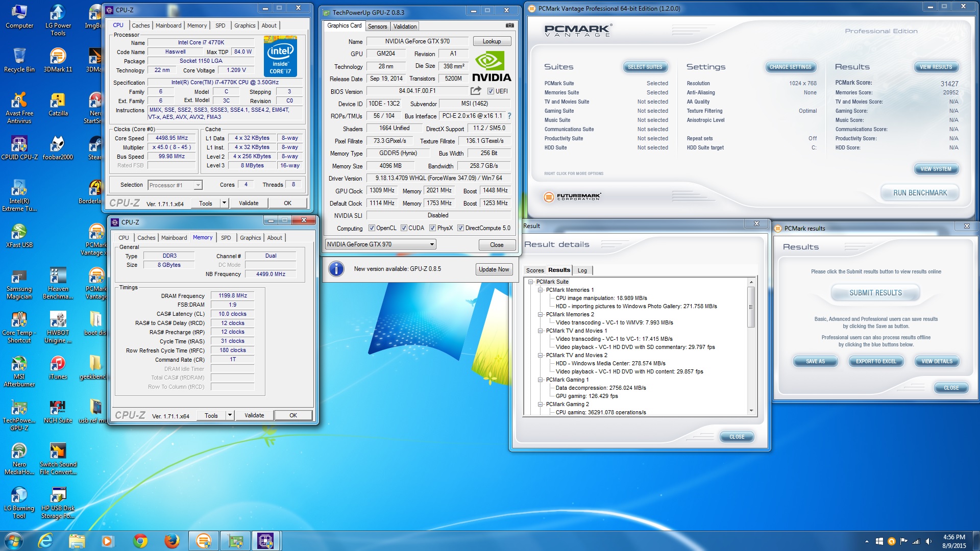980x551 pixels.
Task: Open Core Temp shortcut icon
Action: (19, 328)
